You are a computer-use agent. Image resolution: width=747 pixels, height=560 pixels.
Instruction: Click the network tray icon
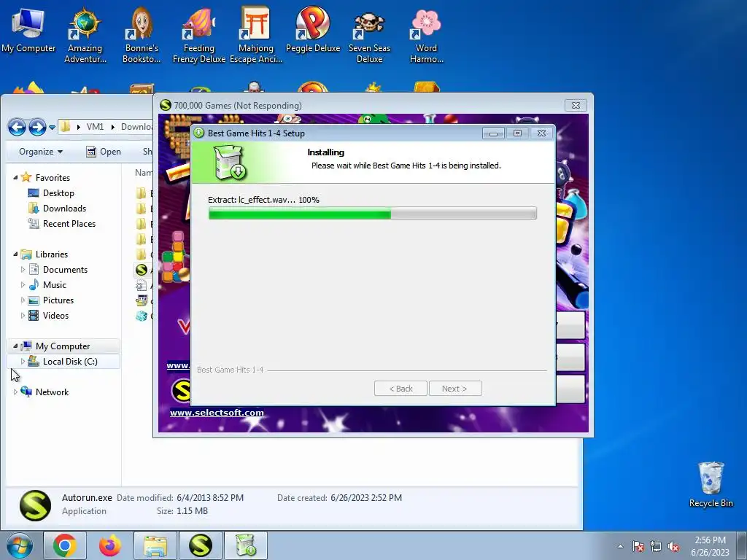click(x=656, y=546)
